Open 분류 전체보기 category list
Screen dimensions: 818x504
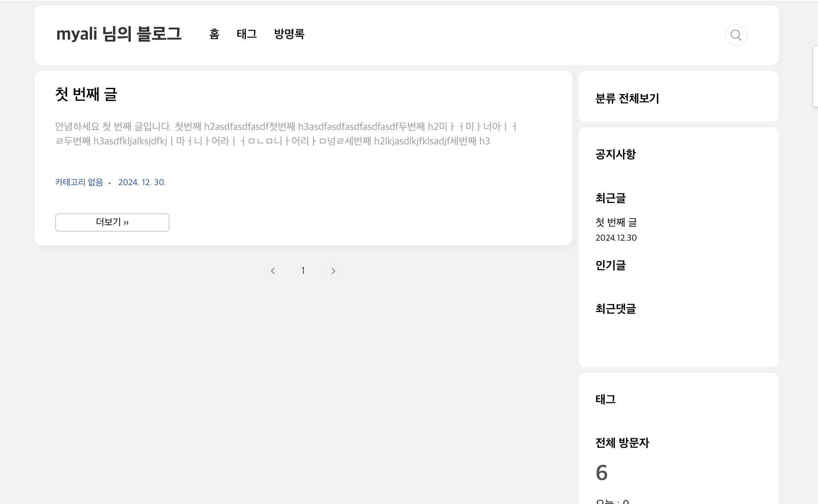point(627,99)
